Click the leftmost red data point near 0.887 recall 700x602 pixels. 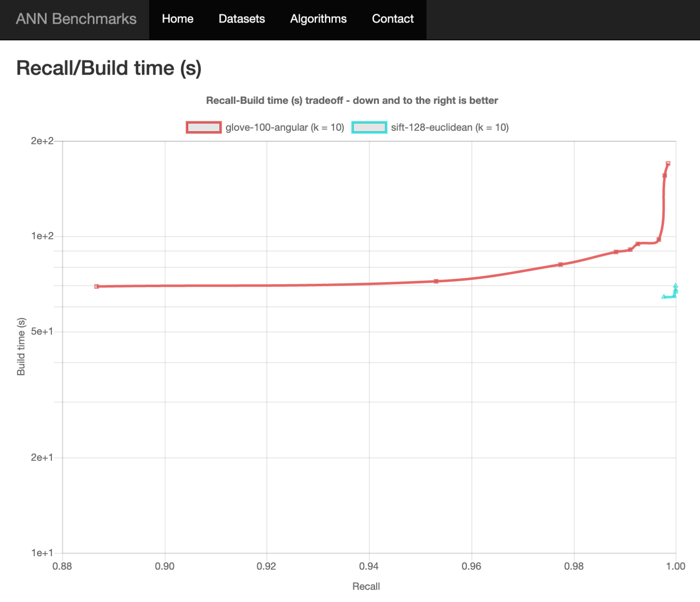97,286
